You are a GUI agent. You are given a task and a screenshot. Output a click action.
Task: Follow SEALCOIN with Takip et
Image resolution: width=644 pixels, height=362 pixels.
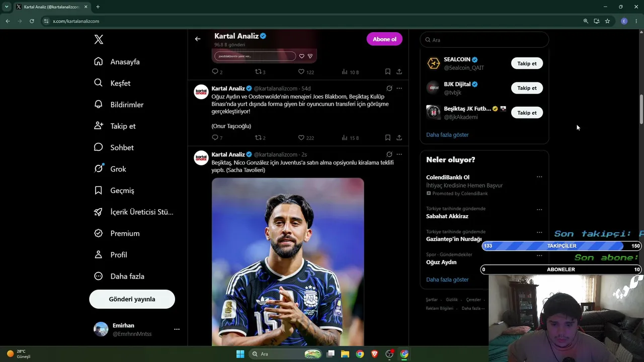pyautogui.click(x=527, y=63)
